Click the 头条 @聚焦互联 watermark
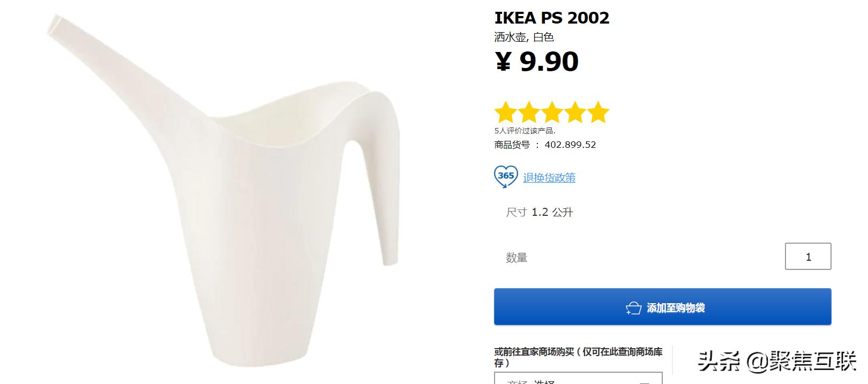Image resolution: width=868 pixels, height=384 pixels. point(776,362)
